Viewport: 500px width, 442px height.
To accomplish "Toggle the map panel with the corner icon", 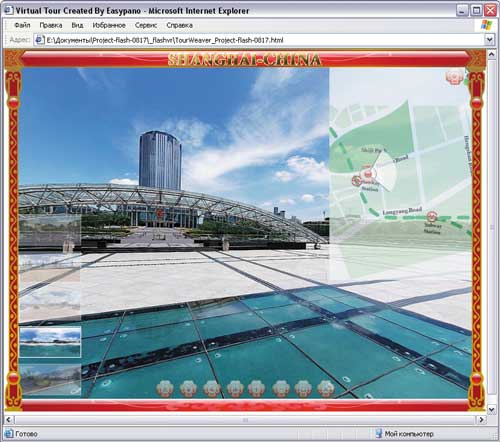I will point(455,77).
